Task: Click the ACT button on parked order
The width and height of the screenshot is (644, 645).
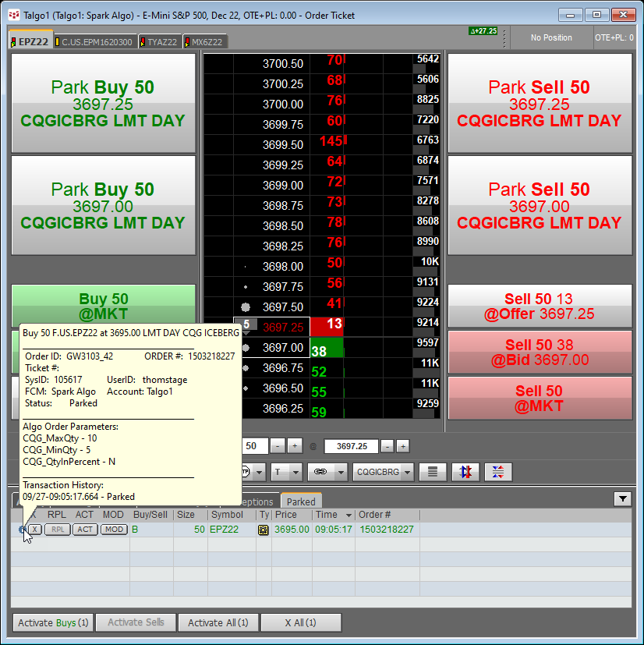Action: tap(85, 530)
